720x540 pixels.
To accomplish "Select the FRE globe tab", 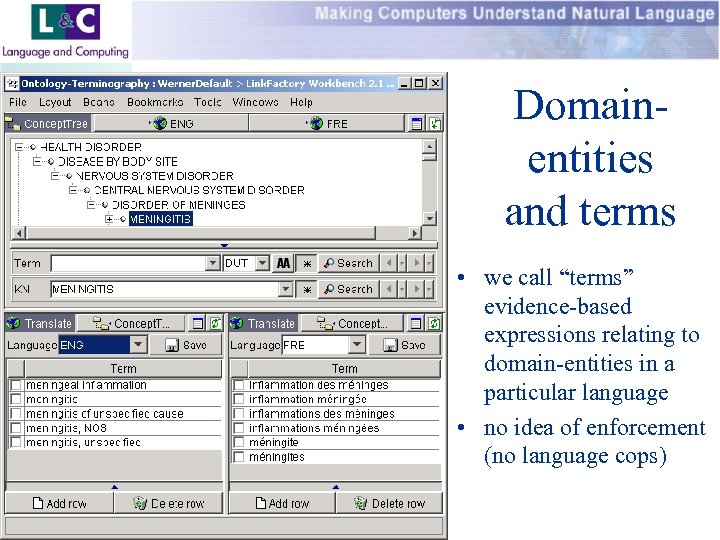I will coord(326,124).
